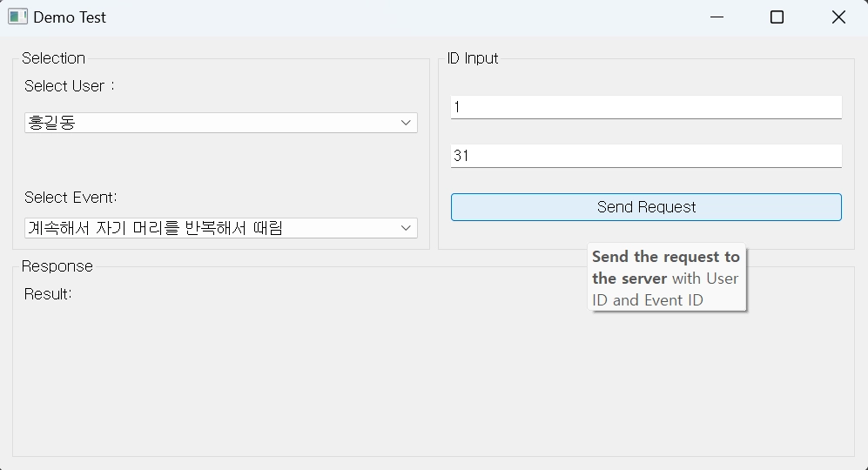The width and height of the screenshot is (868, 470).
Task: Click the Result label in Response
Action: [x=48, y=294]
